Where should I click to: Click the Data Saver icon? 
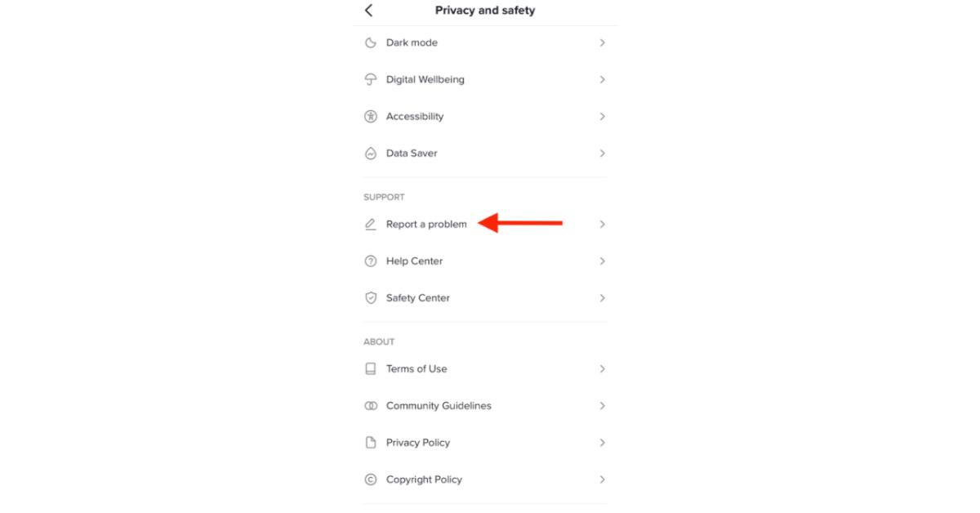[x=370, y=153]
